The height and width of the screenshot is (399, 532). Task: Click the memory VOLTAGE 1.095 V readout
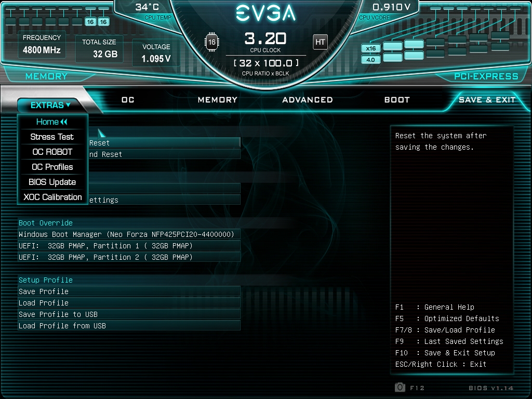point(156,53)
